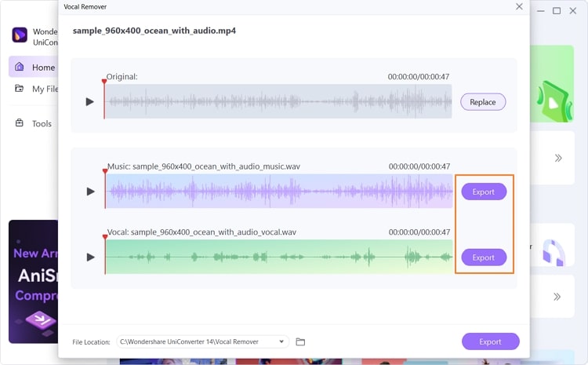
Task: Click the green video player graphic
Action: [554, 100]
